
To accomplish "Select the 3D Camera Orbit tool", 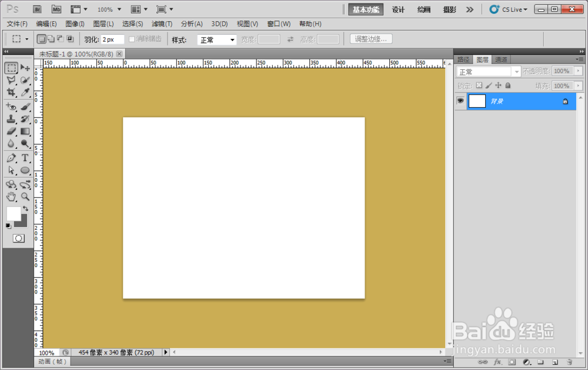I will [25, 184].
